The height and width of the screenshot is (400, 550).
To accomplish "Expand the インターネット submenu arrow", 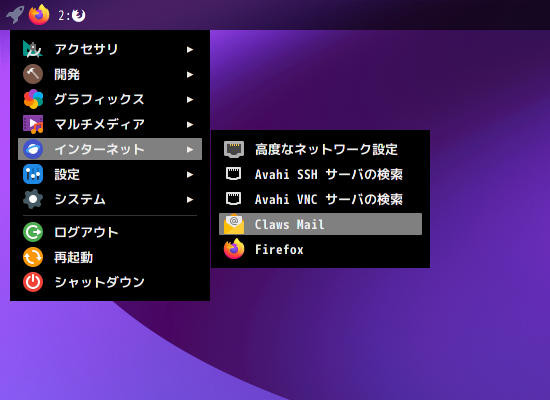I will [x=190, y=149].
